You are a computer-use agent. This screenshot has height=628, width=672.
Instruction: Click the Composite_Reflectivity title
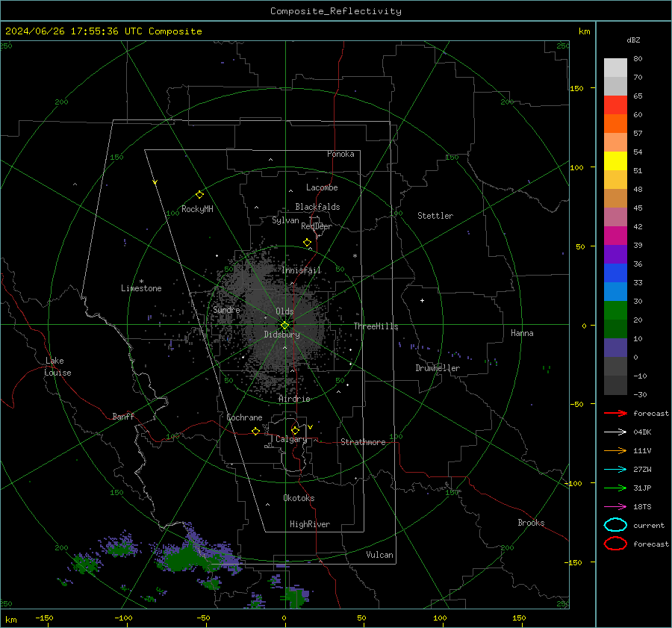click(336, 11)
